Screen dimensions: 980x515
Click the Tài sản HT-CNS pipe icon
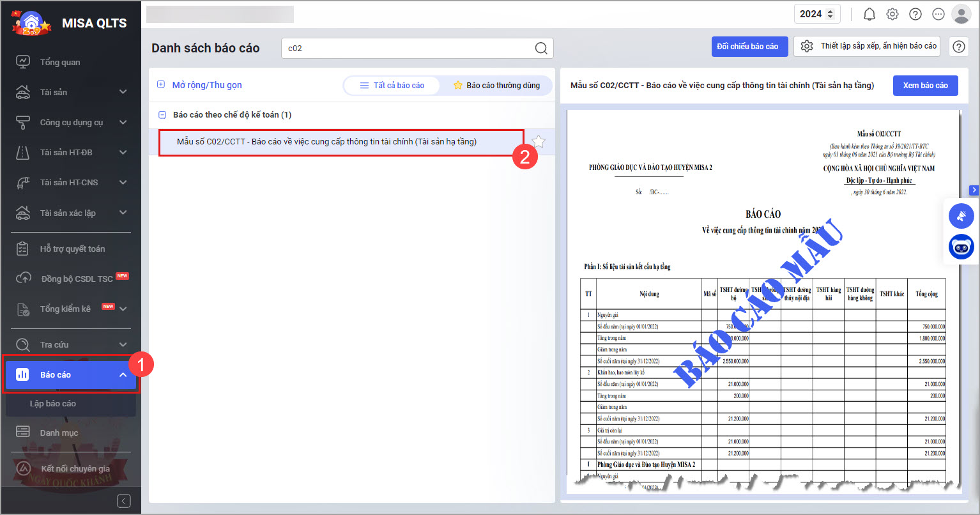(23, 182)
